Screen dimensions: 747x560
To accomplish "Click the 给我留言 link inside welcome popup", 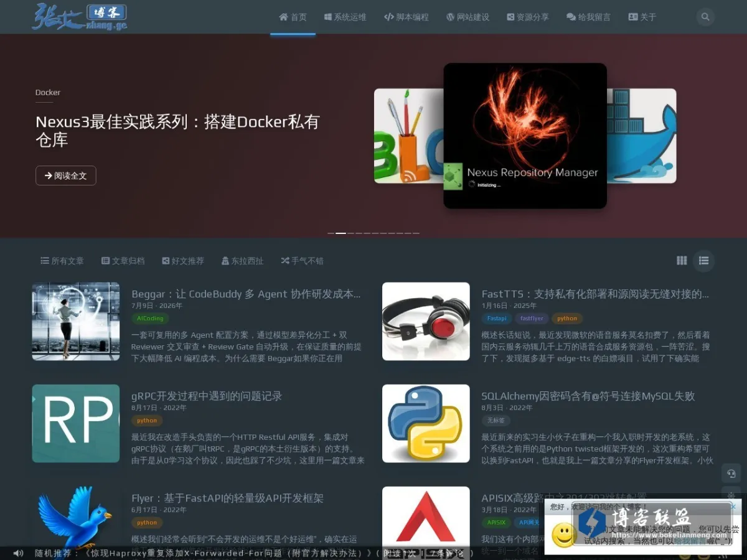I will [x=690, y=541].
